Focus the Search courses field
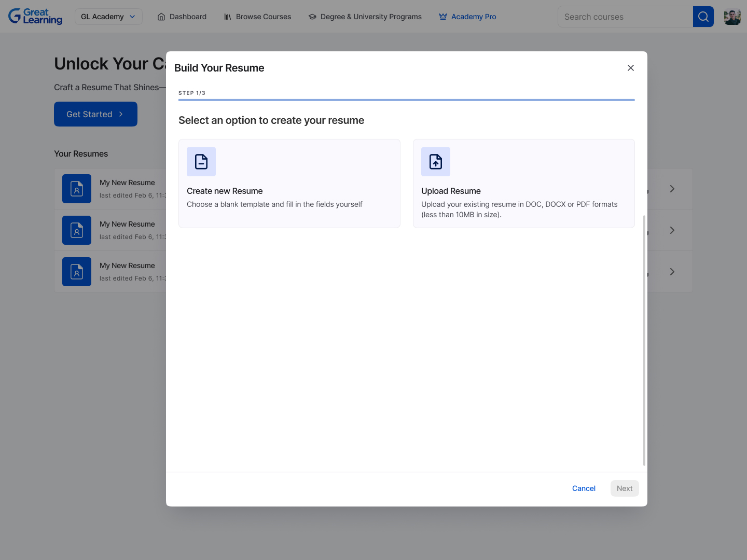747x560 pixels. pyautogui.click(x=625, y=17)
